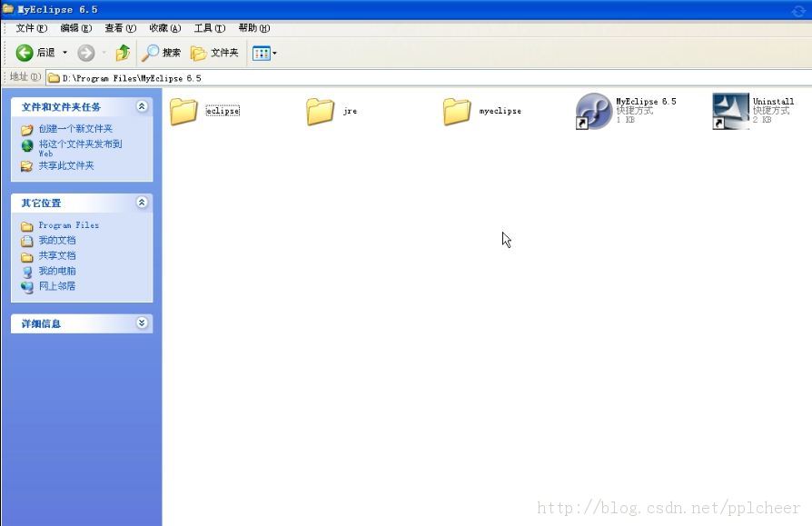Click the 我的文档 icon in sidebar
812x526 pixels.
point(27,241)
